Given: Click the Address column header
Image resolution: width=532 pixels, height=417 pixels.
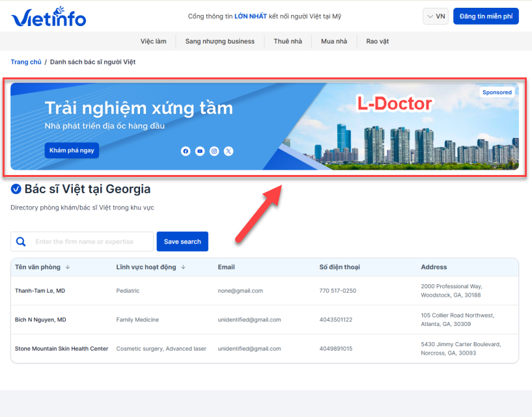Looking at the screenshot, I should (x=434, y=267).
